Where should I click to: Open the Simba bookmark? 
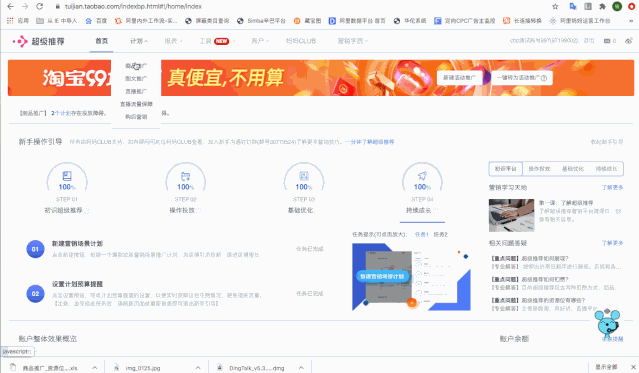[x=261, y=21]
